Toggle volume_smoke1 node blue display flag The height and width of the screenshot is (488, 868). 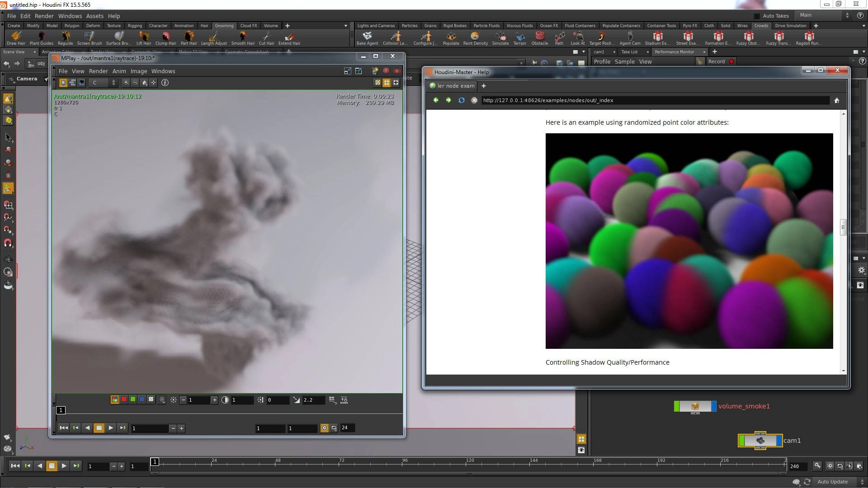click(x=714, y=406)
